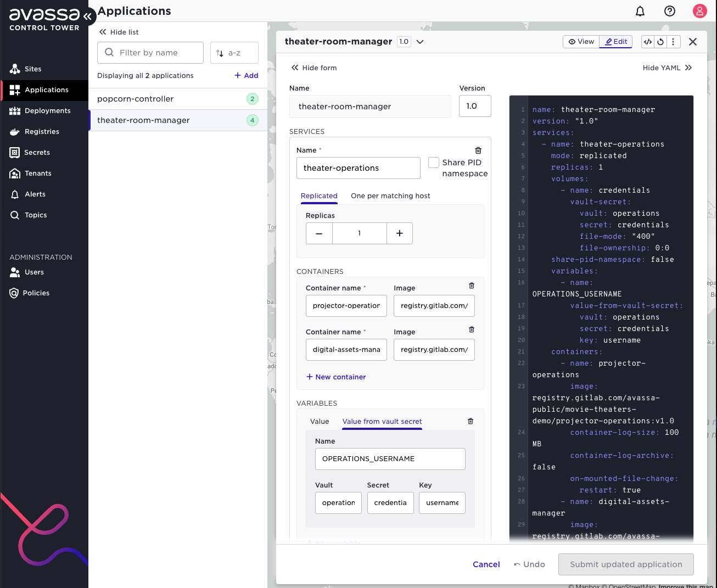Cancel the application edit
The height and width of the screenshot is (588, 717).
(x=486, y=564)
